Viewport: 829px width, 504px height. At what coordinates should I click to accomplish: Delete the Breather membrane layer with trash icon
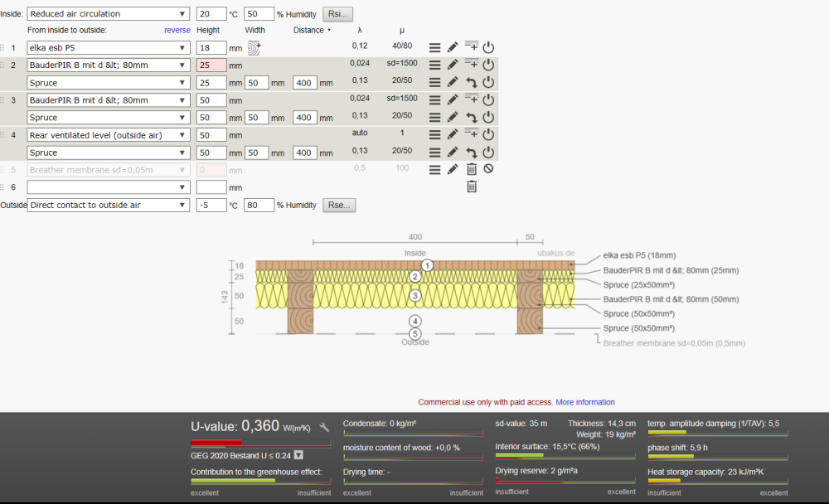coord(472,169)
